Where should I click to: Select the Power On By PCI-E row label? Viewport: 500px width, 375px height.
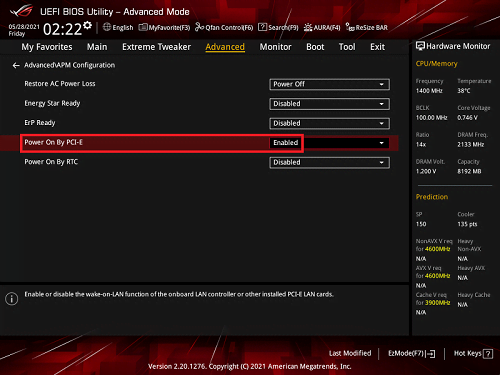coord(53,142)
